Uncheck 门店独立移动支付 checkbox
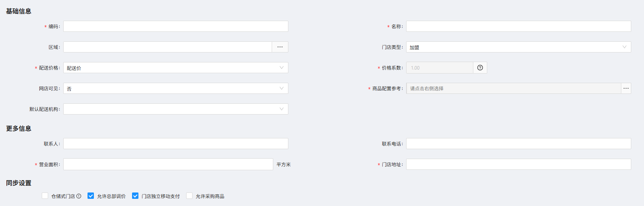The height and width of the screenshot is (206, 644). coord(135,196)
